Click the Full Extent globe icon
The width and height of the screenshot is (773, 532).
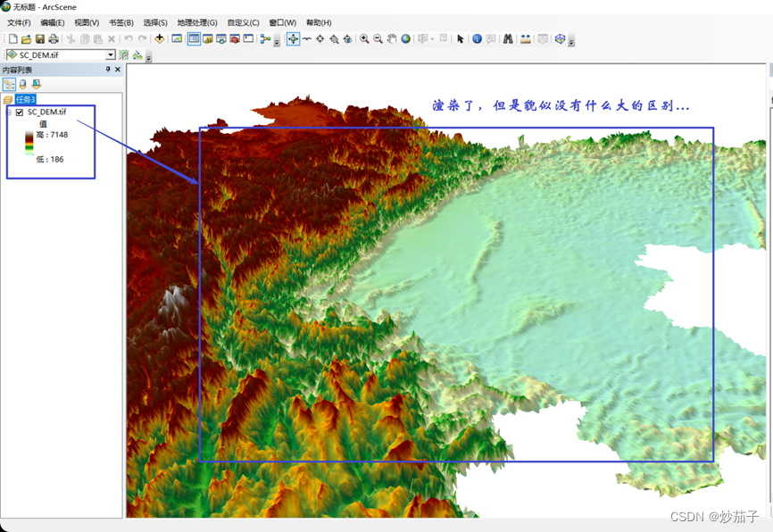405,39
